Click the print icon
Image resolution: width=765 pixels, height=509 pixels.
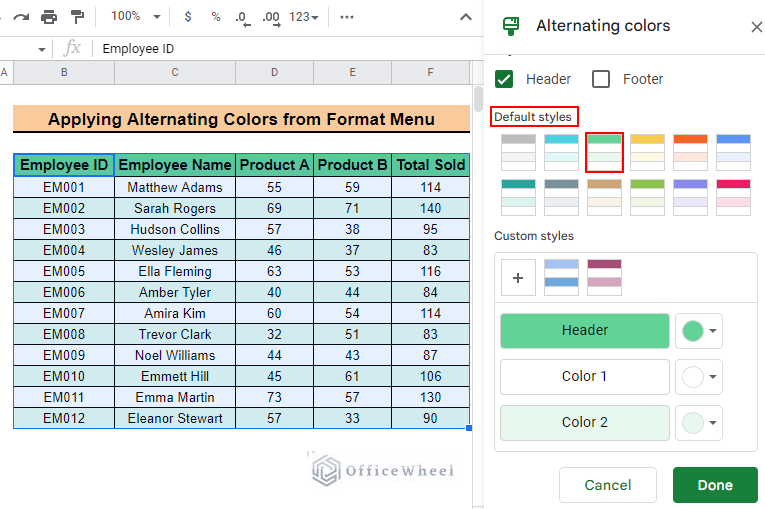click(49, 18)
